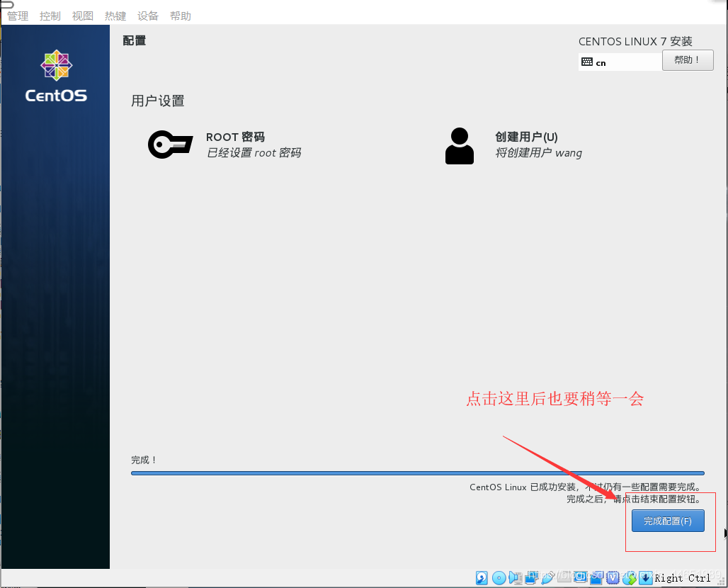Viewport: 728px width, 588px height.
Task: Click the network adapters status icon
Action: [531, 578]
